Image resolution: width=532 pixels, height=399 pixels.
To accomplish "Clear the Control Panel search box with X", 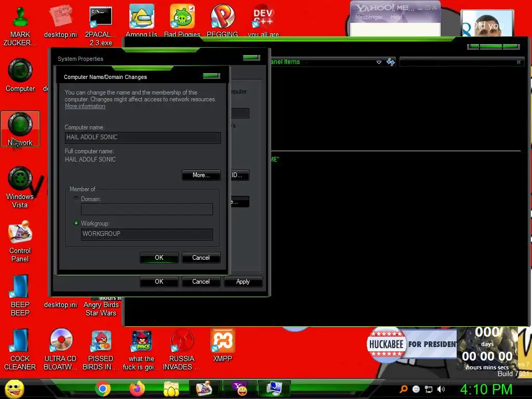I will coord(519,62).
